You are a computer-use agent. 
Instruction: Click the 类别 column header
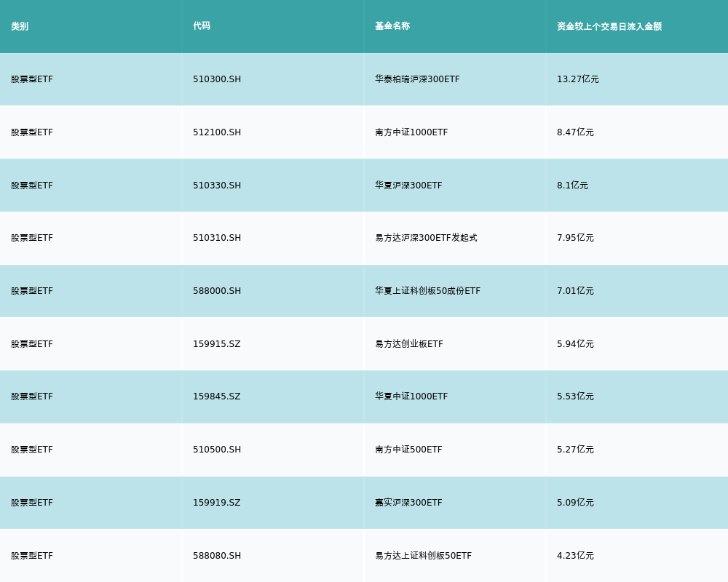pyautogui.click(x=20, y=26)
